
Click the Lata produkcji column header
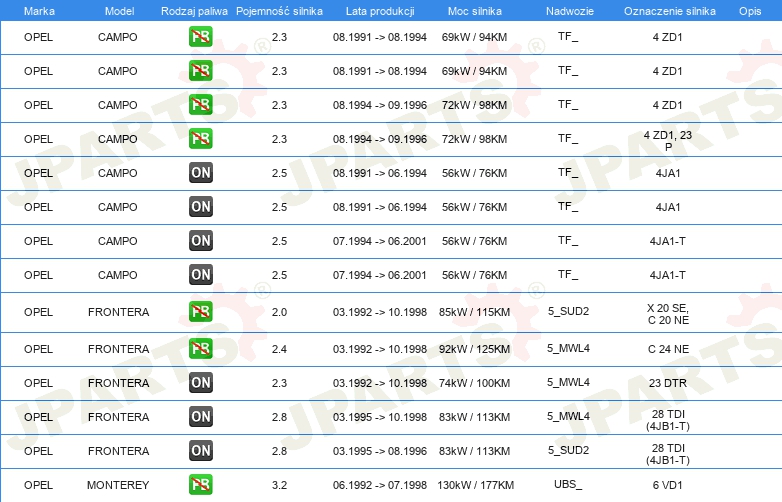click(x=380, y=11)
